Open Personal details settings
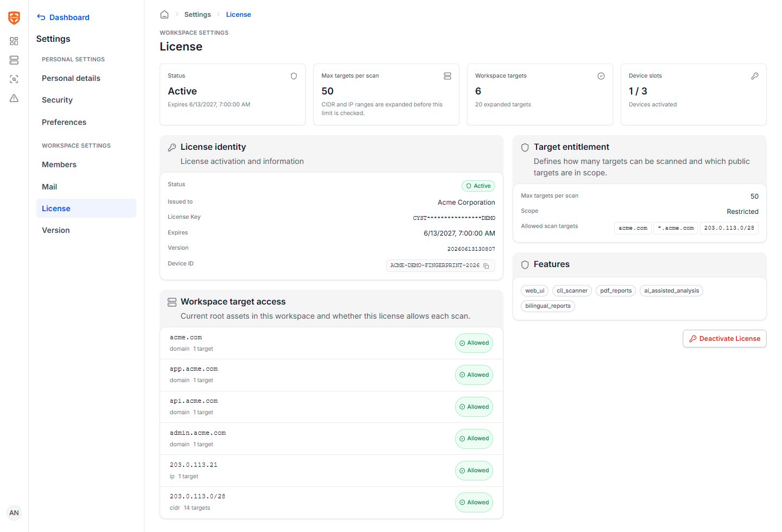 click(x=71, y=78)
